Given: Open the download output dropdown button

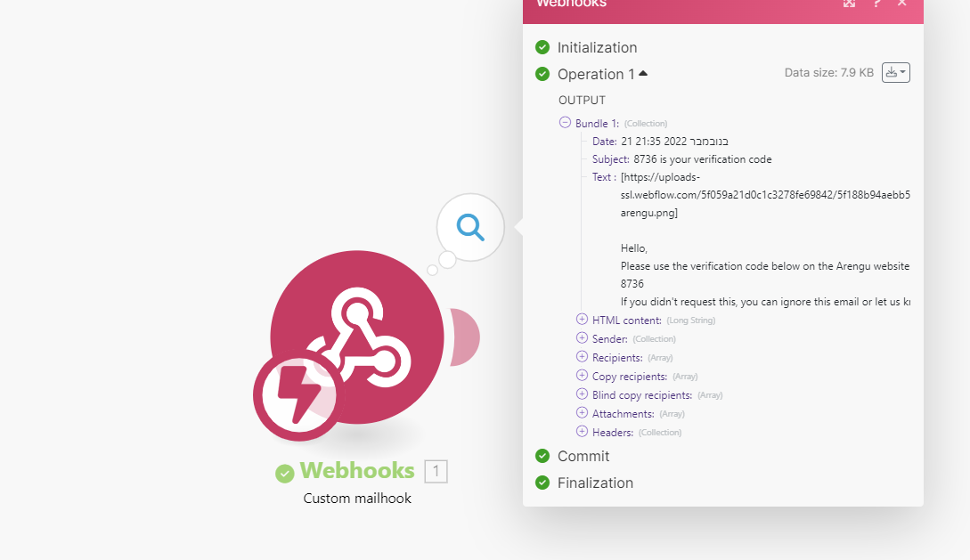Looking at the screenshot, I should pos(895,72).
